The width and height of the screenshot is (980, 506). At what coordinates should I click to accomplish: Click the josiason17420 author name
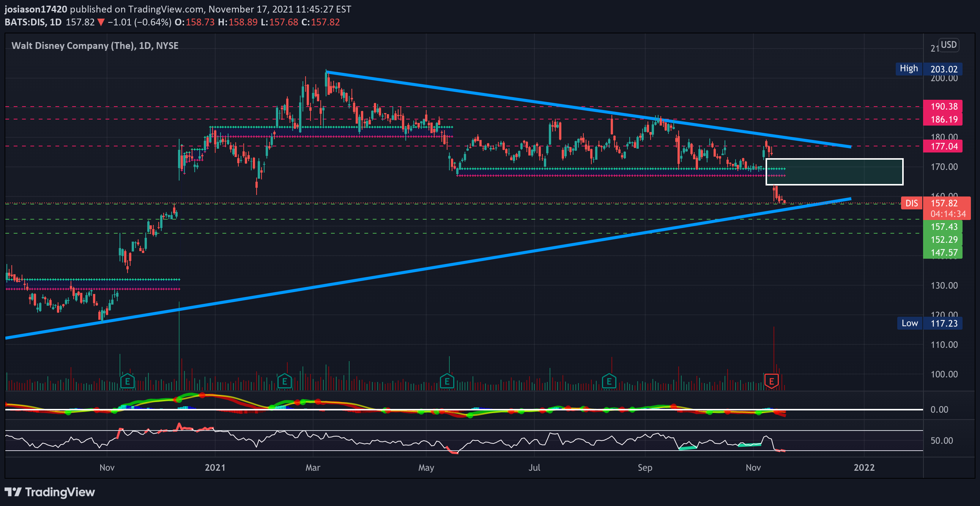(x=36, y=9)
